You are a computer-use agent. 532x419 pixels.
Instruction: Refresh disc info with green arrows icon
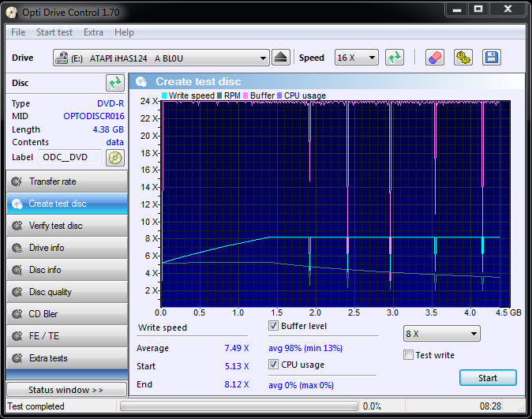coord(115,83)
